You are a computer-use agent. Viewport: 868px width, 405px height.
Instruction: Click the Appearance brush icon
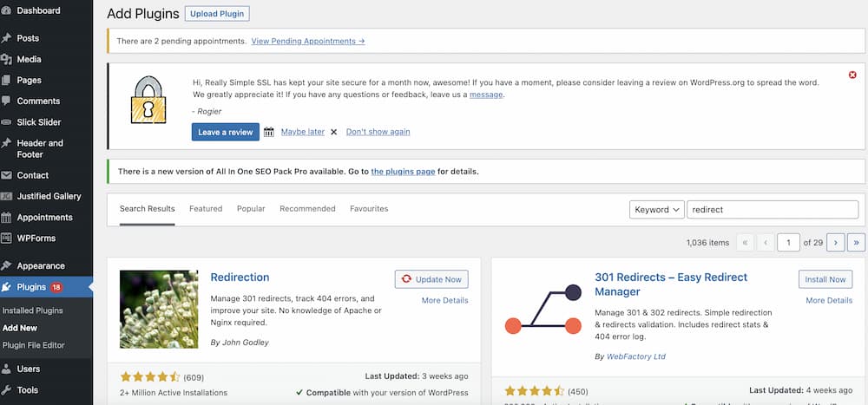pos(6,265)
